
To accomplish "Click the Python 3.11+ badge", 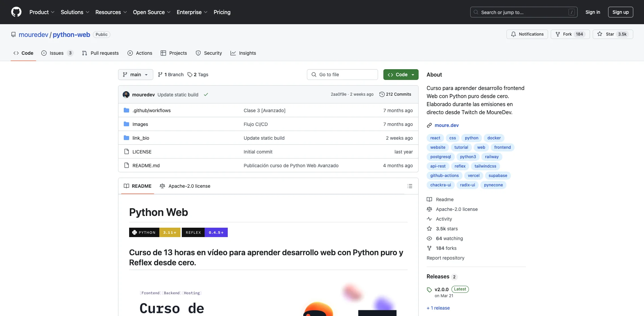I will pyautogui.click(x=155, y=232).
